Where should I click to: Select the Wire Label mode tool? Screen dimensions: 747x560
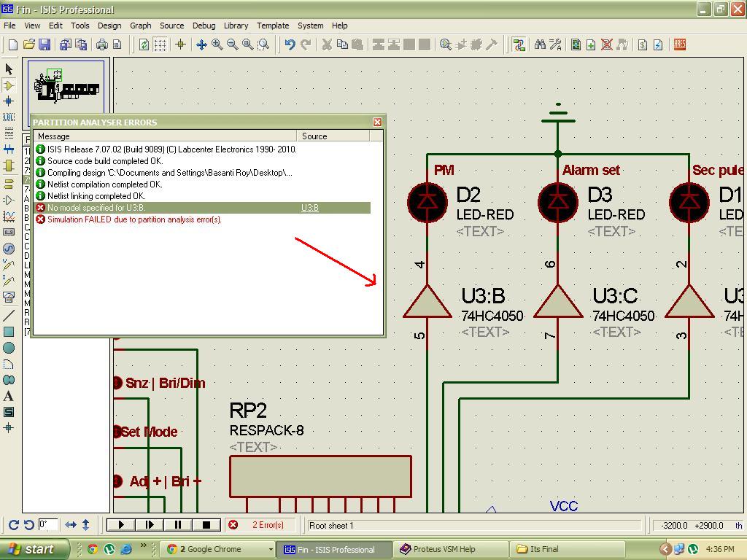pyautogui.click(x=8, y=117)
